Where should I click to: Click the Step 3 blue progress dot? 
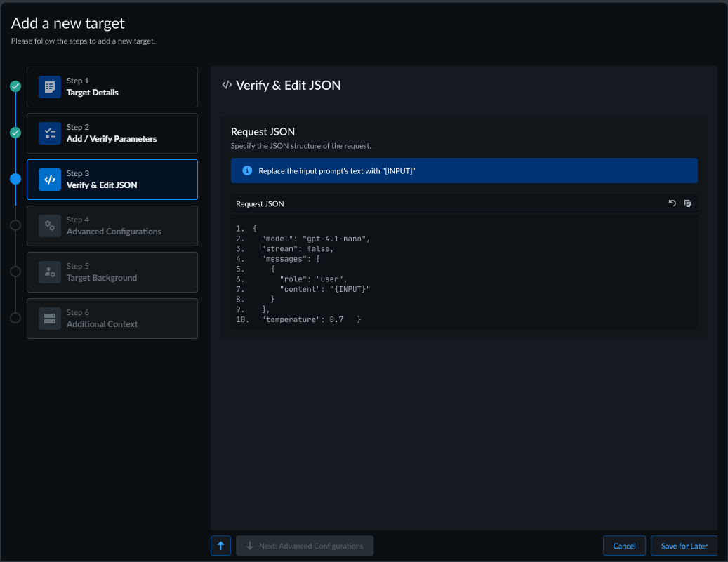[15, 179]
